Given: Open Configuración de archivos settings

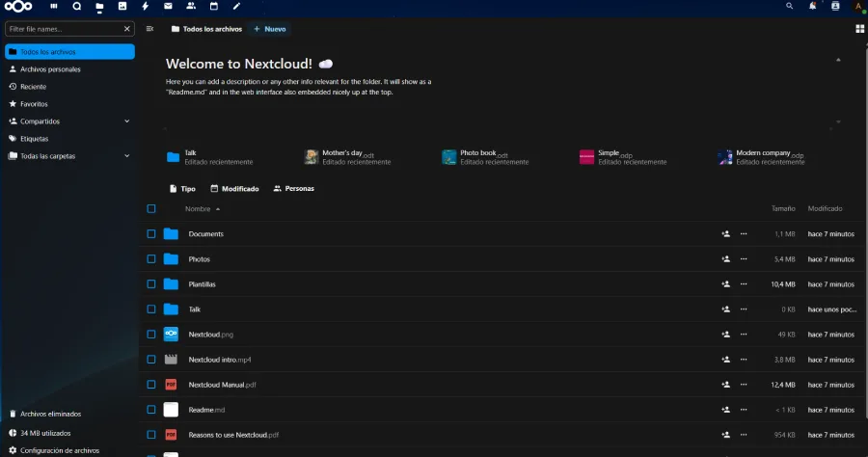Looking at the screenshot, I should tap(59, 450).
